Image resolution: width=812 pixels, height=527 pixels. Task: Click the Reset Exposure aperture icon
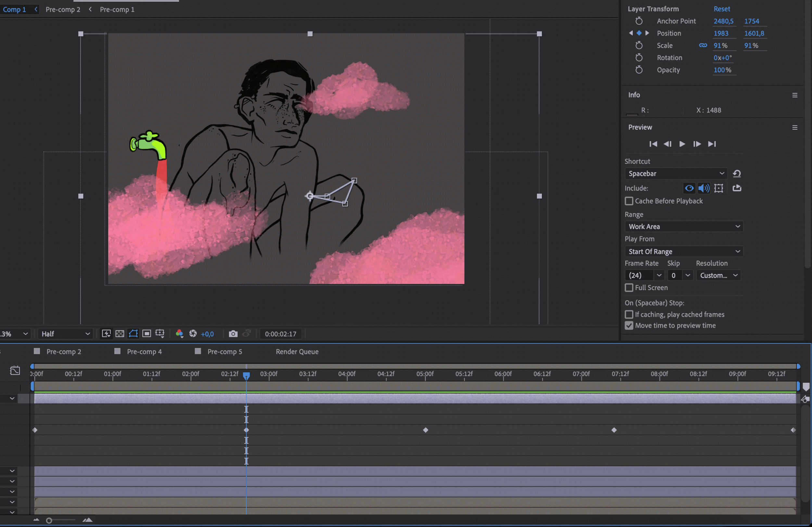tap(193, 333)
